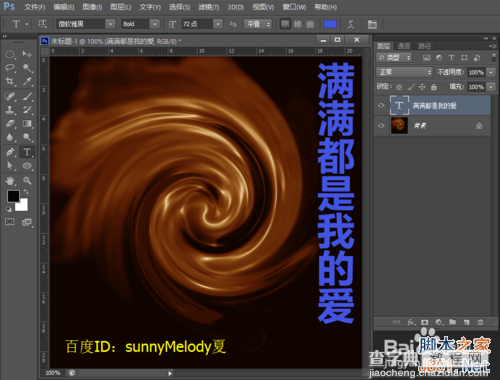Open the font family dropdown

(110, 24)
